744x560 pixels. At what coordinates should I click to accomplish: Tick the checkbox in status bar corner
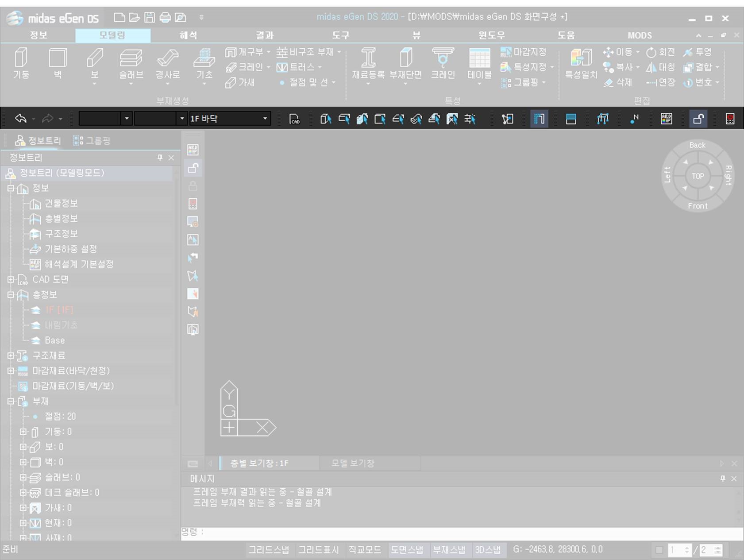pyautogui.click(x=659, y=550)
